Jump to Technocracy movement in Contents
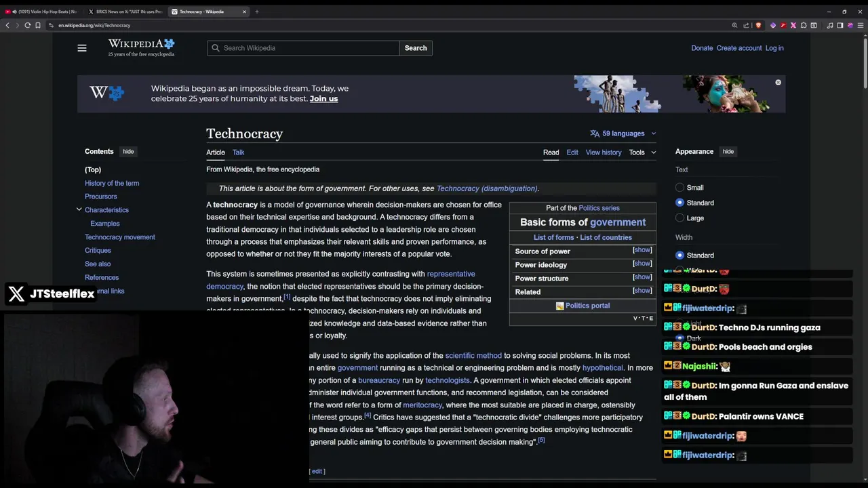 pos(120,237)
